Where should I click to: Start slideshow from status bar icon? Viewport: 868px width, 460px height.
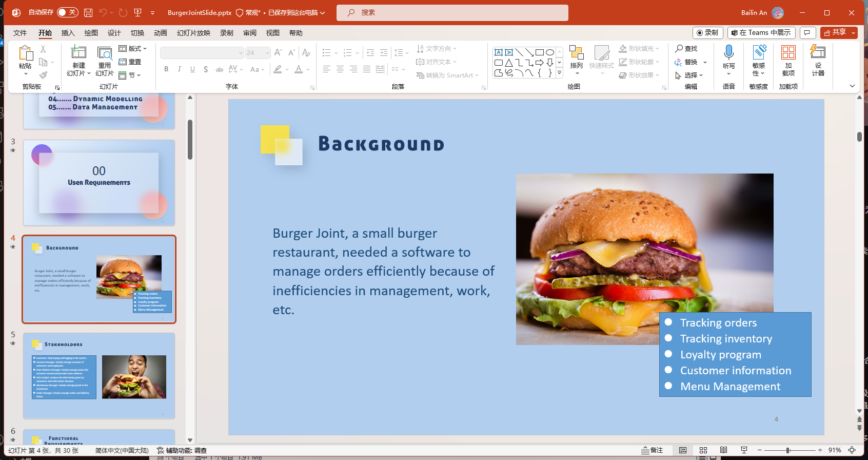[744, 450]
